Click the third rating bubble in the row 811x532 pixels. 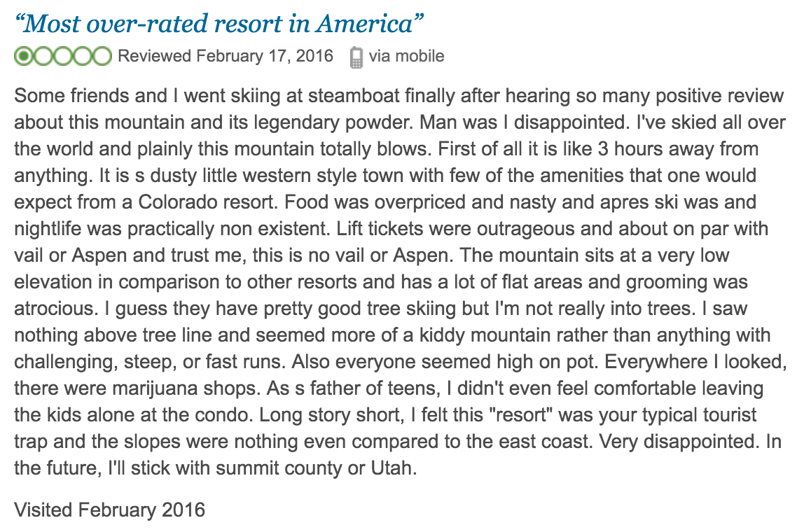pyautogui.click(x=63, y=56)
